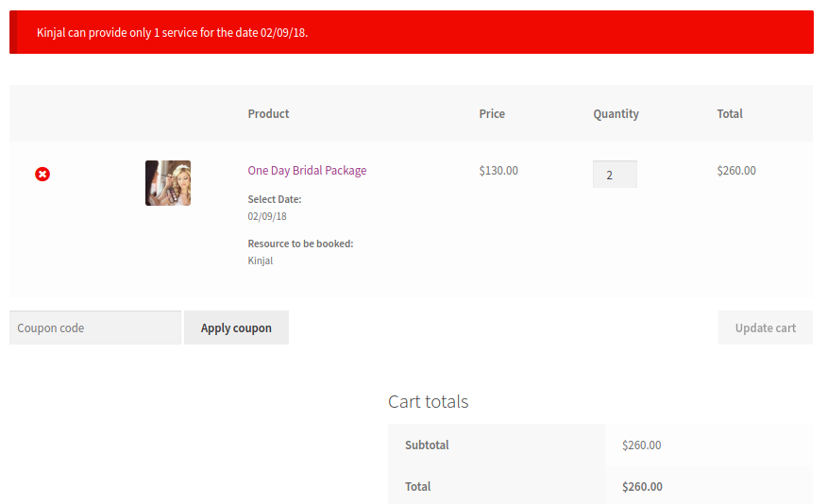Click the quantity field showing 2

coord(615,175)
